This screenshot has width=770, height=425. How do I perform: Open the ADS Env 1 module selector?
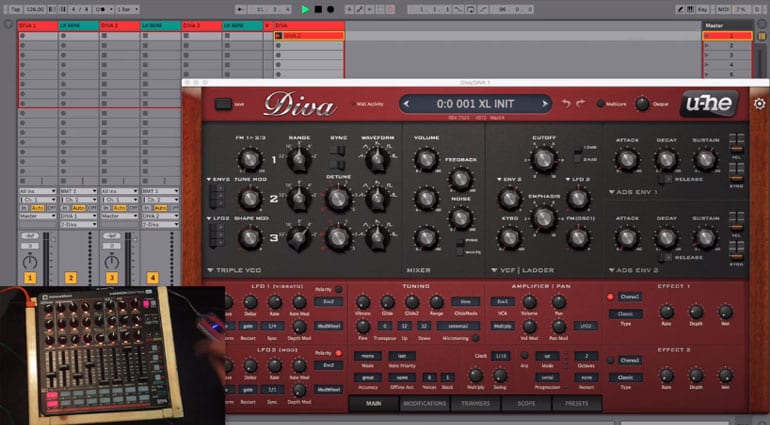point(633,192)
